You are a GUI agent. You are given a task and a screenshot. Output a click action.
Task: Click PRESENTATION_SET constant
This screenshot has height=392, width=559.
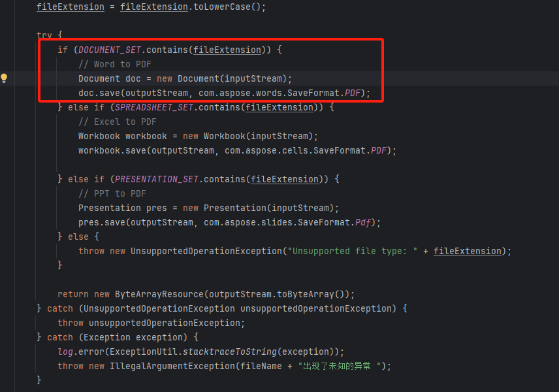tap(157, 179)
